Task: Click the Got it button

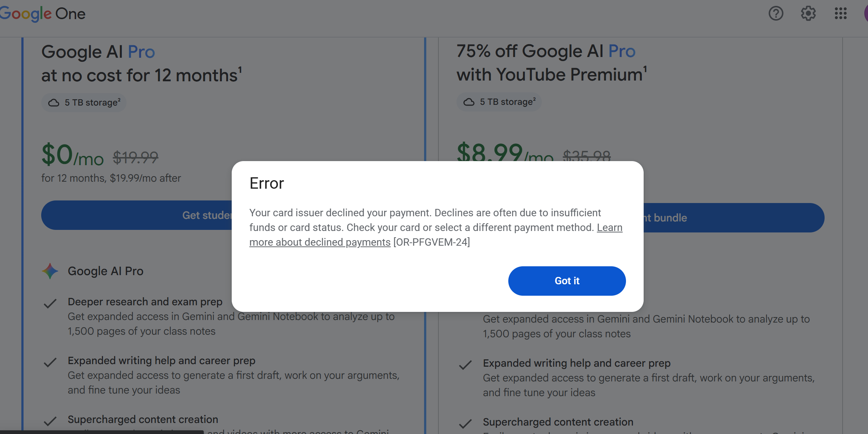Action: pos(567,281)
